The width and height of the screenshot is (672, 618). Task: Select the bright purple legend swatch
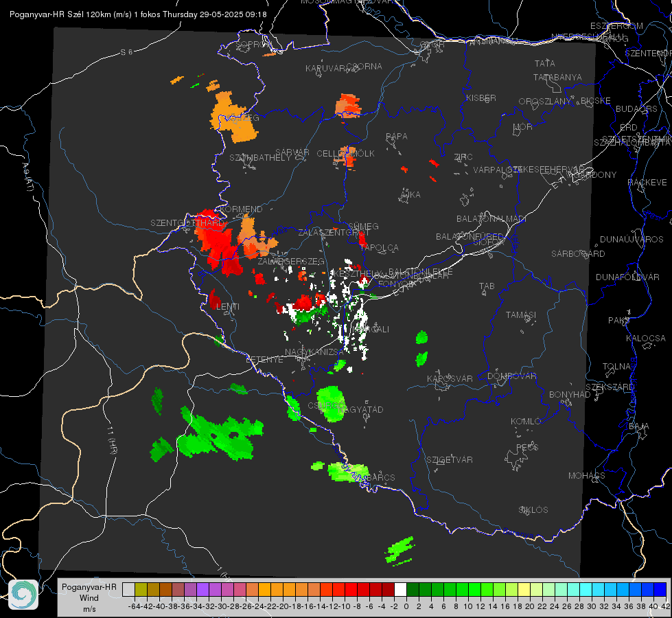202,589
